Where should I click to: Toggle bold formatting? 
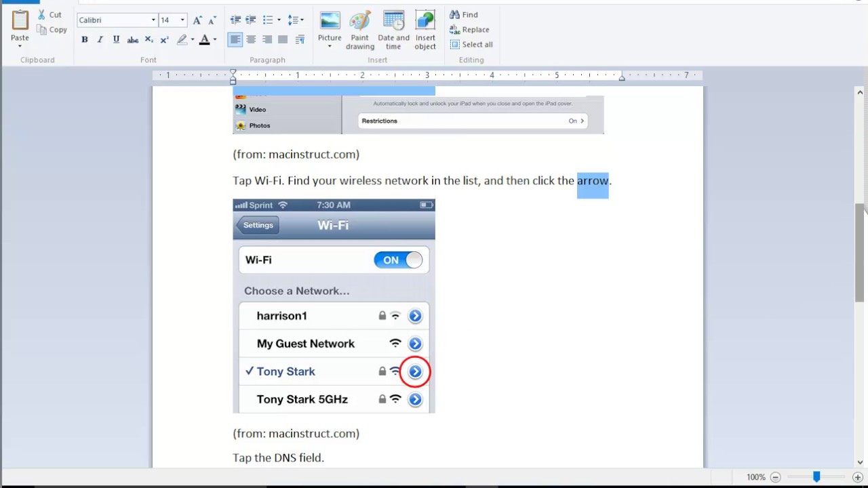[85, 40]
